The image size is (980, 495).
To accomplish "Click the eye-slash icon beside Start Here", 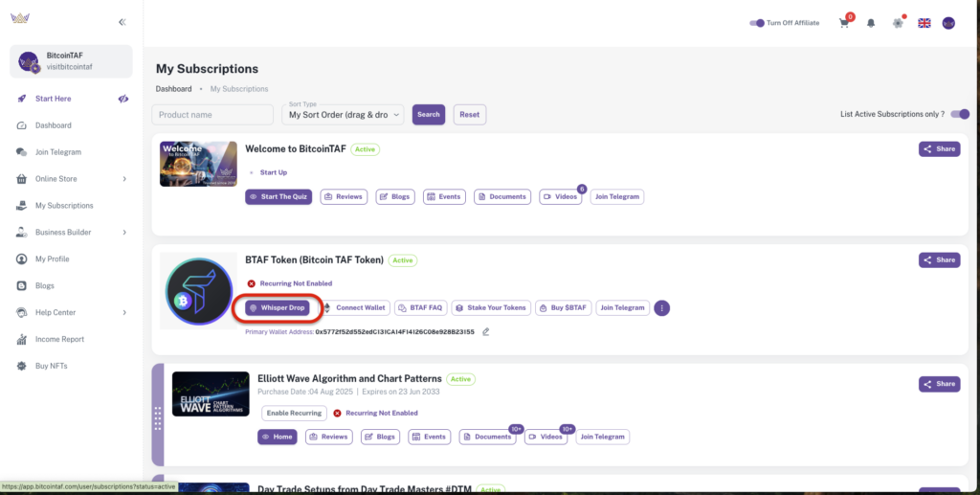I will click(x=123, y=99).
